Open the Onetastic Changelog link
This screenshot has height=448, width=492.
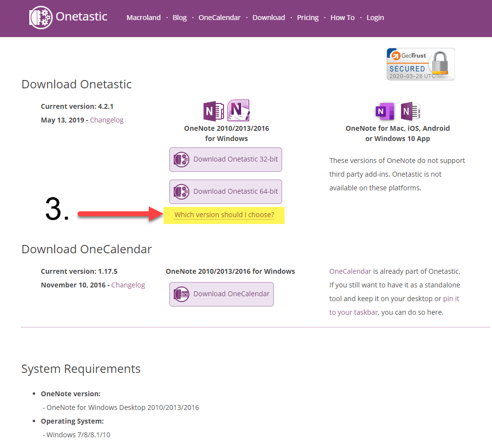click(107, 120)
